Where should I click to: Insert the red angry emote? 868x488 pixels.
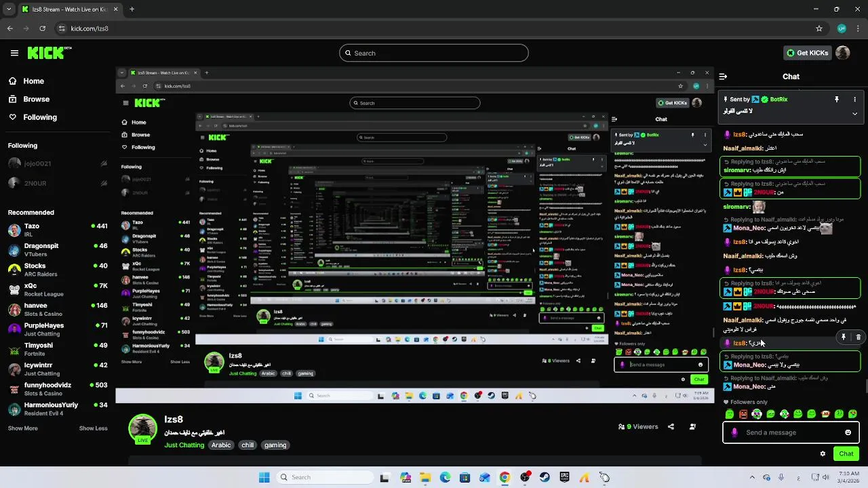click(x=743, y=413)
